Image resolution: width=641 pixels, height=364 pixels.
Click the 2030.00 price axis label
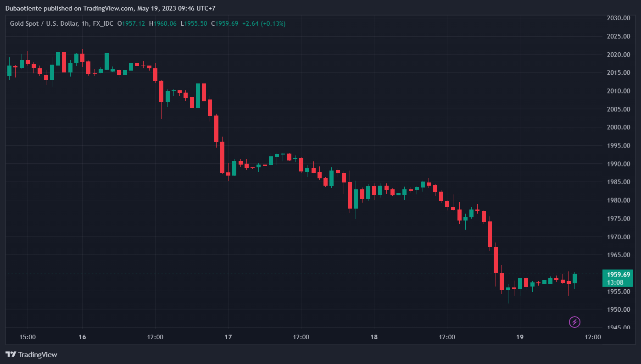point(619,18)
